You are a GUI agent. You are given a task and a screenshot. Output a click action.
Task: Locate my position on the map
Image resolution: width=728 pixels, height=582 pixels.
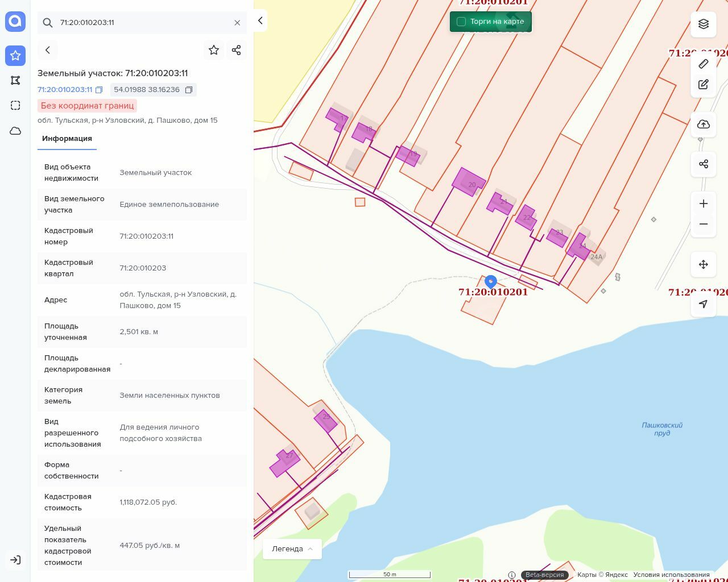click(x=704, y=304)
